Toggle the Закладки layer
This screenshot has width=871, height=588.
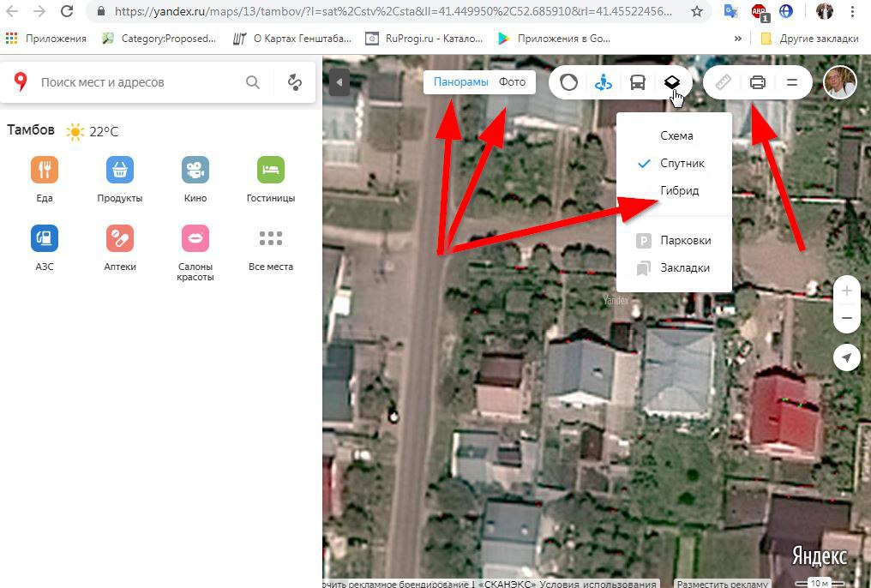click(675, 267)
